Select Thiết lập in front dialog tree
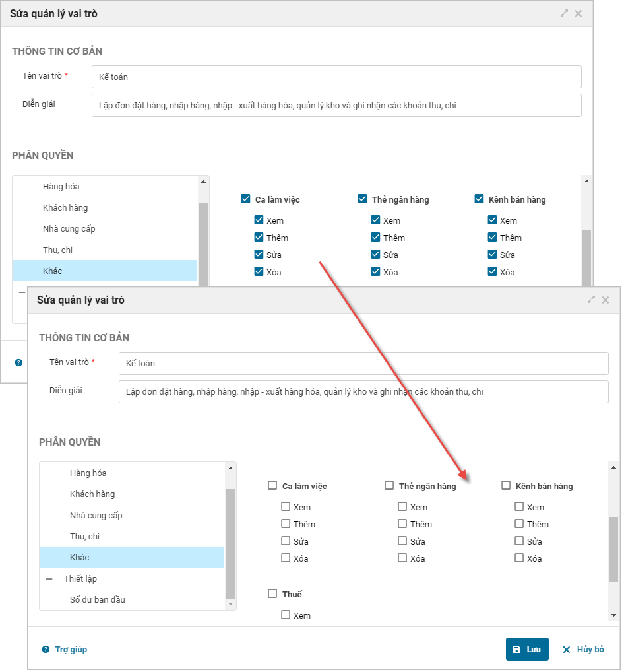Viewport: 622px width, 672px height. click(132, 578)
